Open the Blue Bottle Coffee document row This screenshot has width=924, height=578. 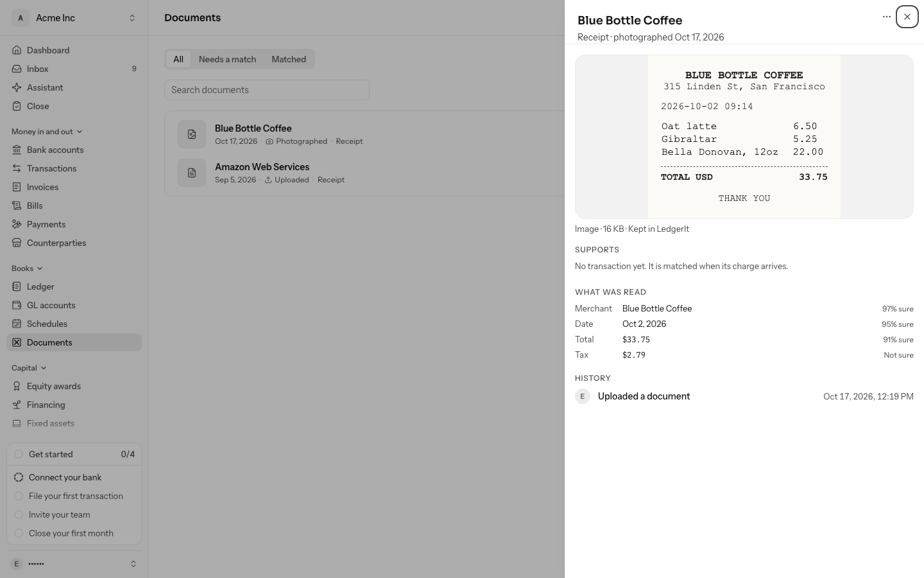click(364, 134)
